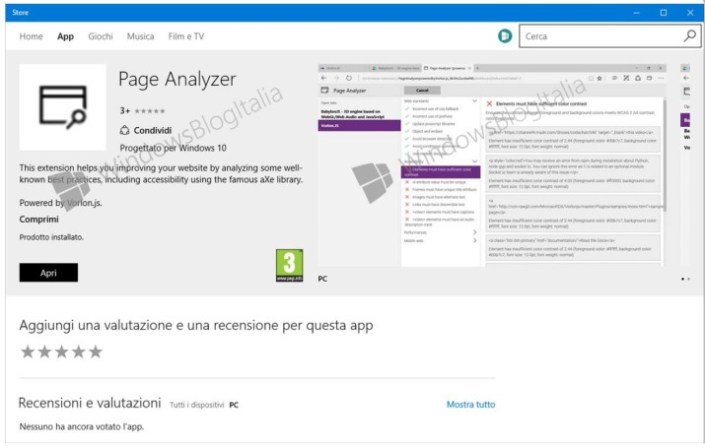
Task: Click the first screenshot pagination dot
Action: 683,279
